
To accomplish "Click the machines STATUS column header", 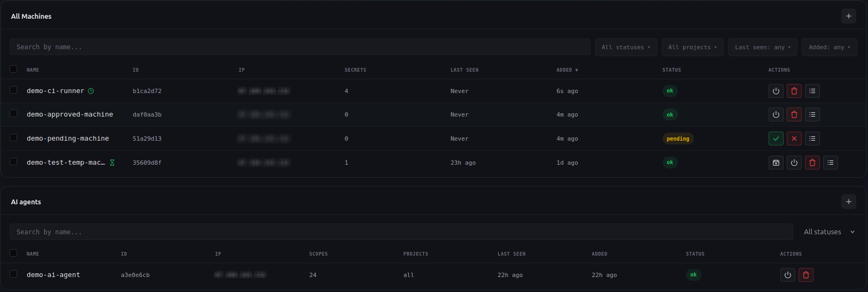I will [x=672, y=70].
